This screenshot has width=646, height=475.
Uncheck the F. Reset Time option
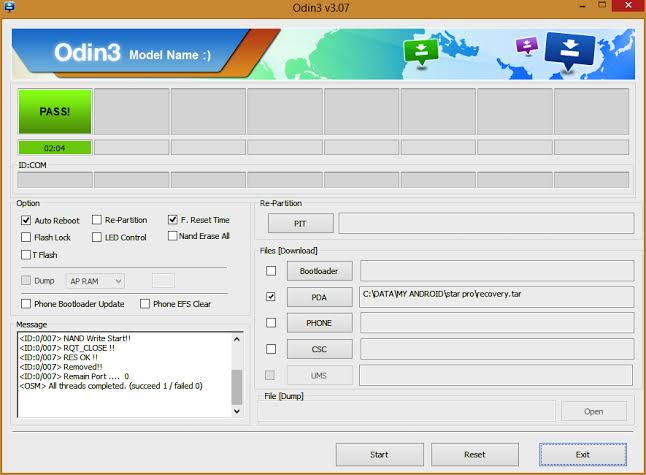click(x=173, y=220)
